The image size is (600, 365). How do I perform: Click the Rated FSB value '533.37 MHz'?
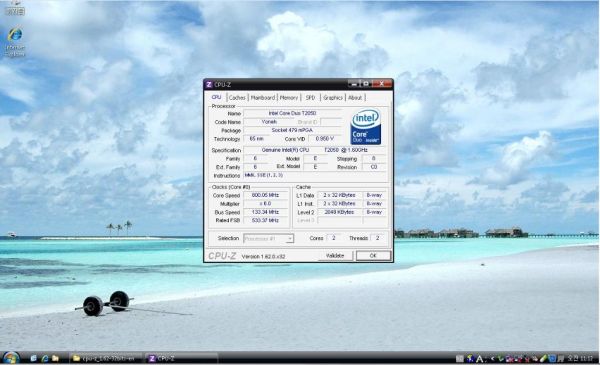(x=266, y=220)
